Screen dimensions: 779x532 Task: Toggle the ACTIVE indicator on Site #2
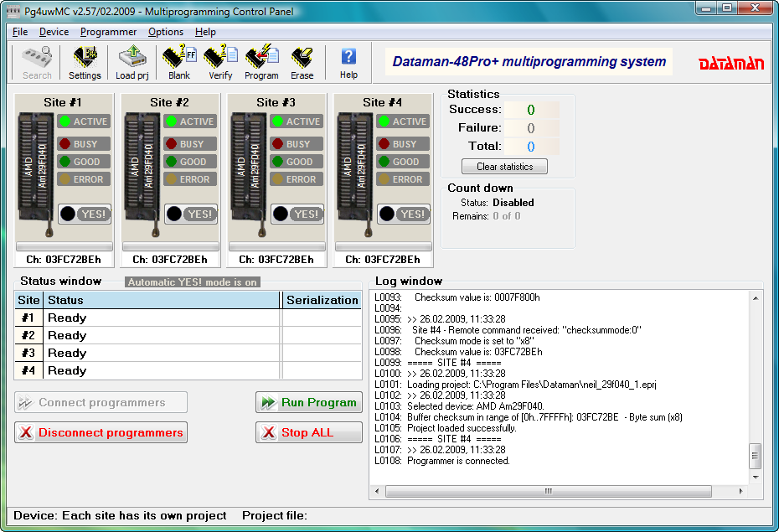(189, 121)
